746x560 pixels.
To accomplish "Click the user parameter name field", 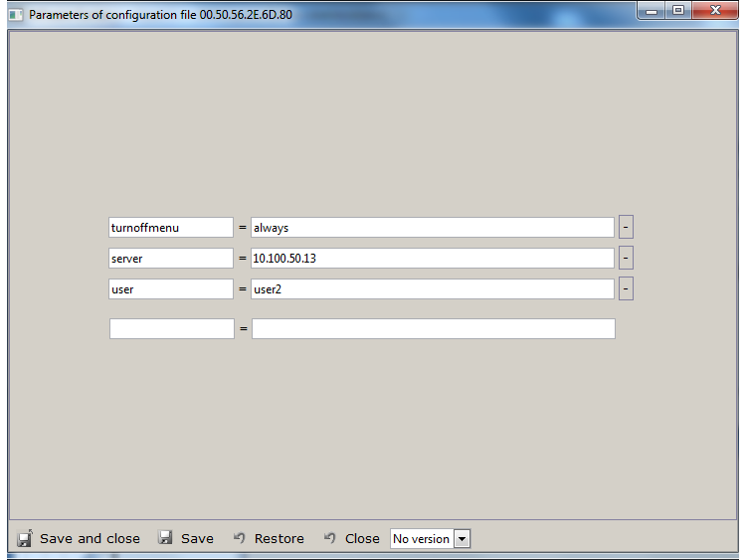I will [170, 289].
